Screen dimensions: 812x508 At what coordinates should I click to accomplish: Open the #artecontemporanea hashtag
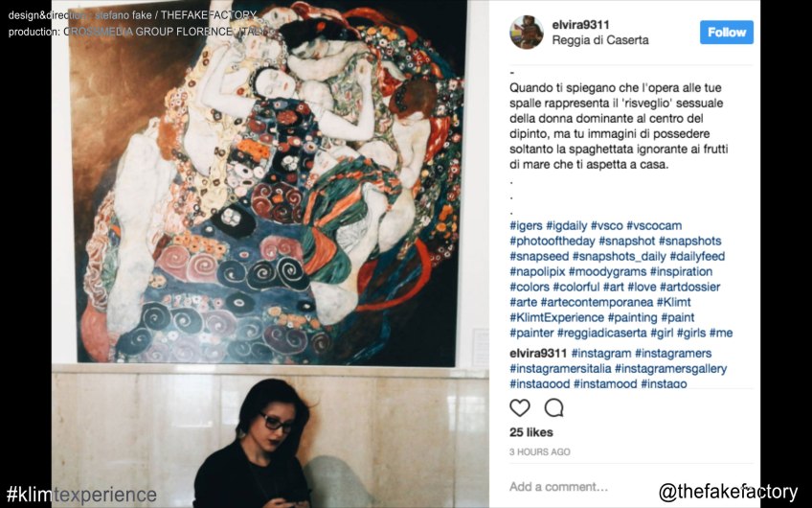coord(597,302)
